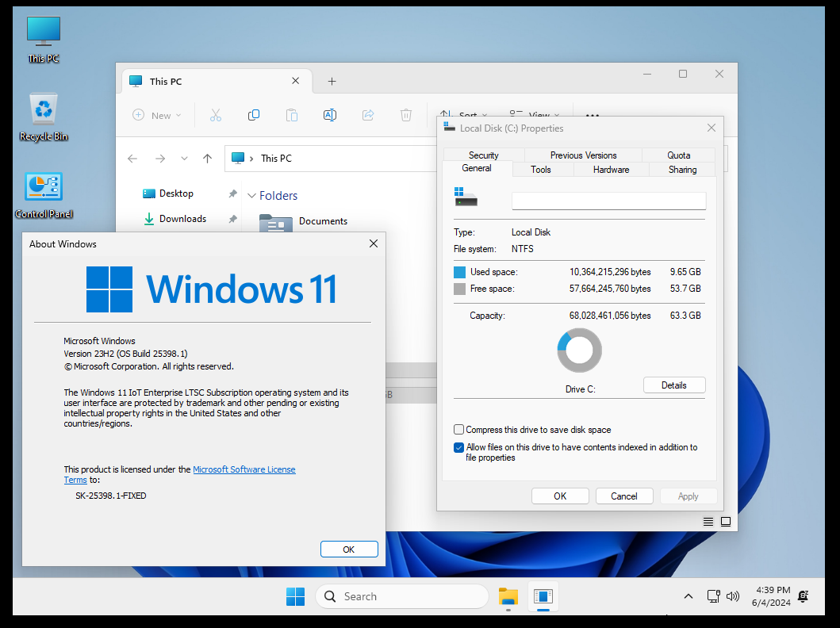The image size is (840, 628).
Task: Open File Explorer from the taskbar
Action: (508, 596)
